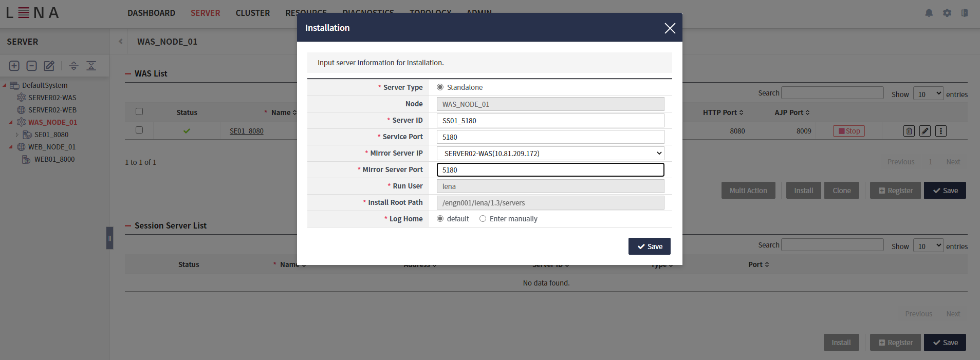Image resolution: width=980 pixels, height=360 pixels.
Task: Save the installation form
Action: 649,247
